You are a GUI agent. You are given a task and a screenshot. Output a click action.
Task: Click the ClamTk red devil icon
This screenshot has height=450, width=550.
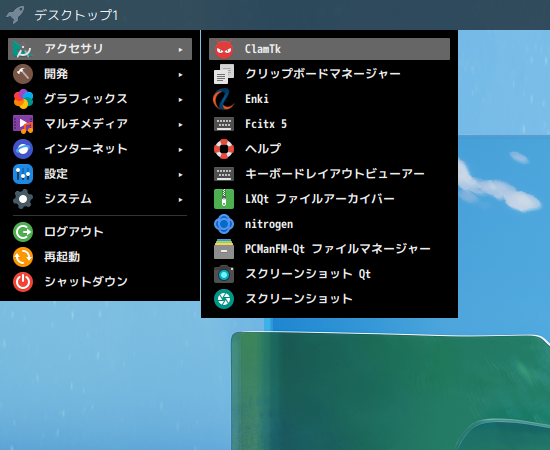tap(224, 49)
